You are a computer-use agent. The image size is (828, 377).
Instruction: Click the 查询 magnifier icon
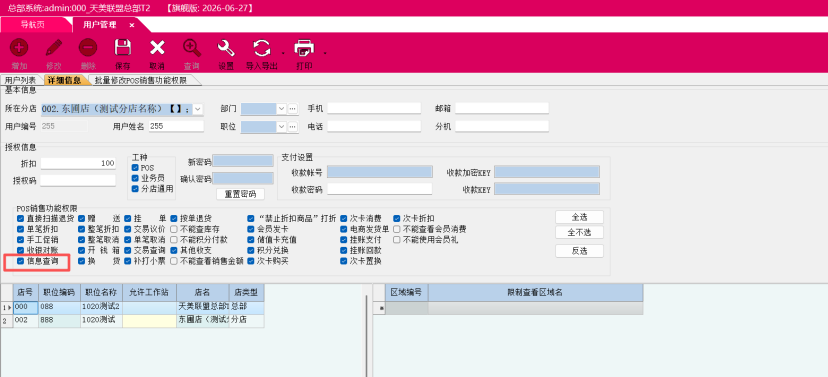pos(192,48)
